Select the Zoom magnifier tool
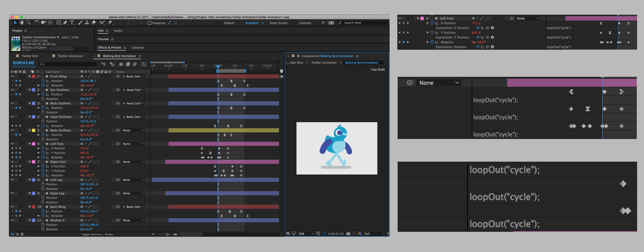 28,23
